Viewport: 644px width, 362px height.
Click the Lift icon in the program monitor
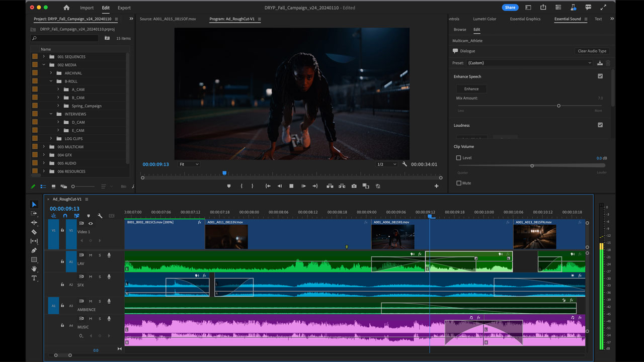[x=330, y=186]
